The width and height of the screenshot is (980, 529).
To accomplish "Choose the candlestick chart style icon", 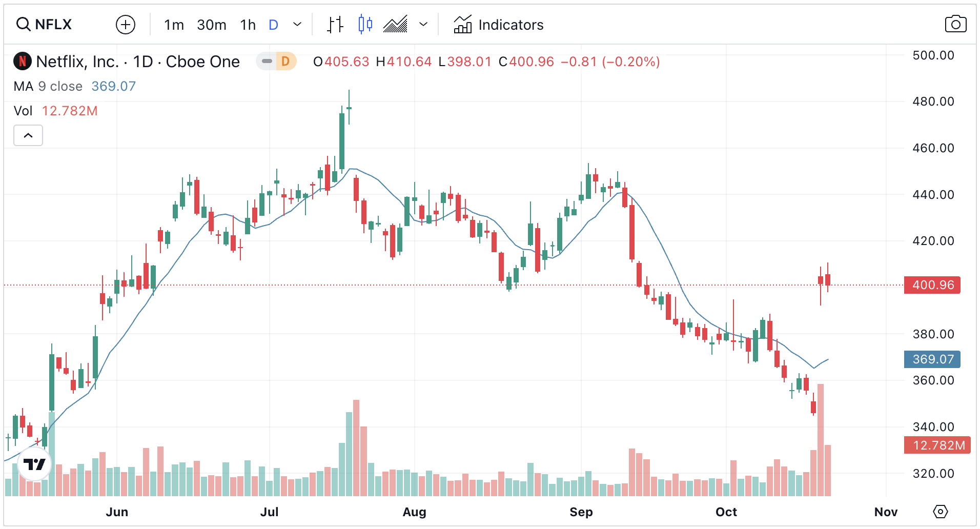I will 365,25.
